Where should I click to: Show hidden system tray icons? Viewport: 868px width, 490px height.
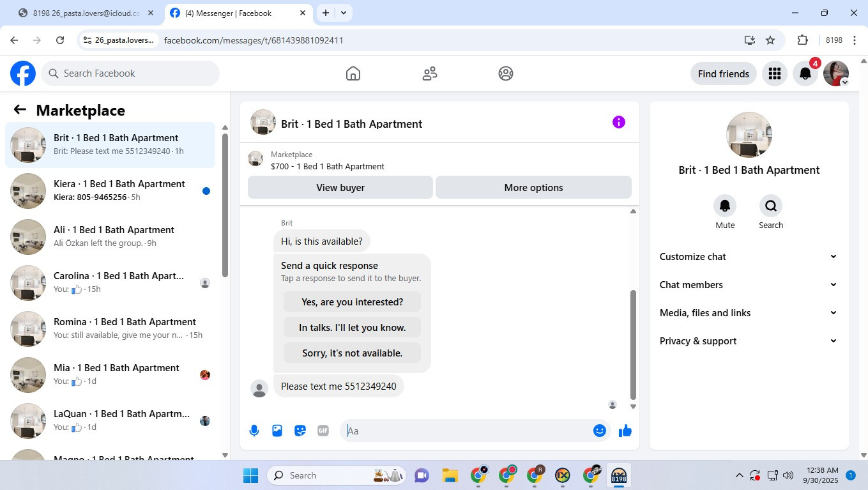[740, 475]
